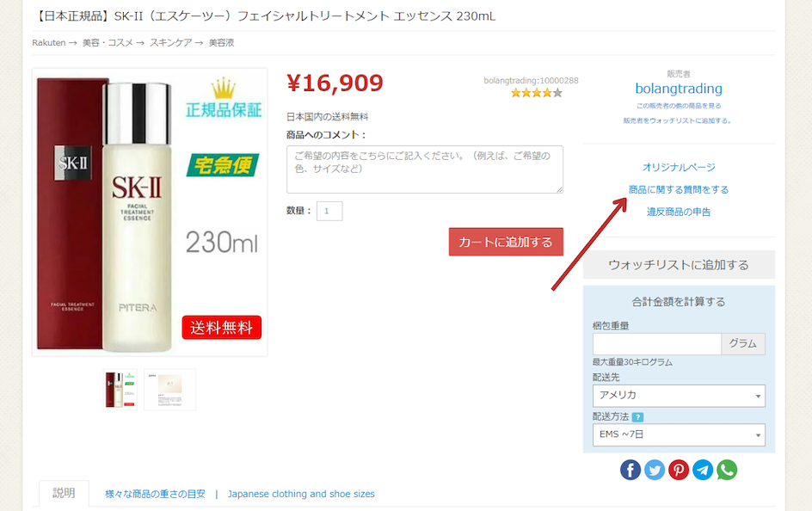Select the second product thumbnail
Screen dimensions: 812x511
(169, 390)
